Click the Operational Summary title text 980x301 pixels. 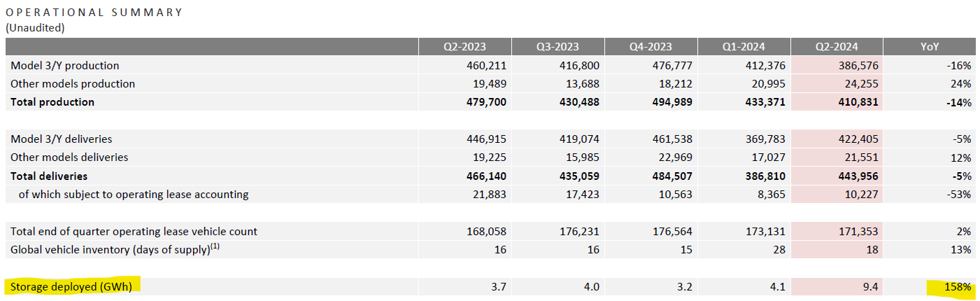tap(94, 13)
